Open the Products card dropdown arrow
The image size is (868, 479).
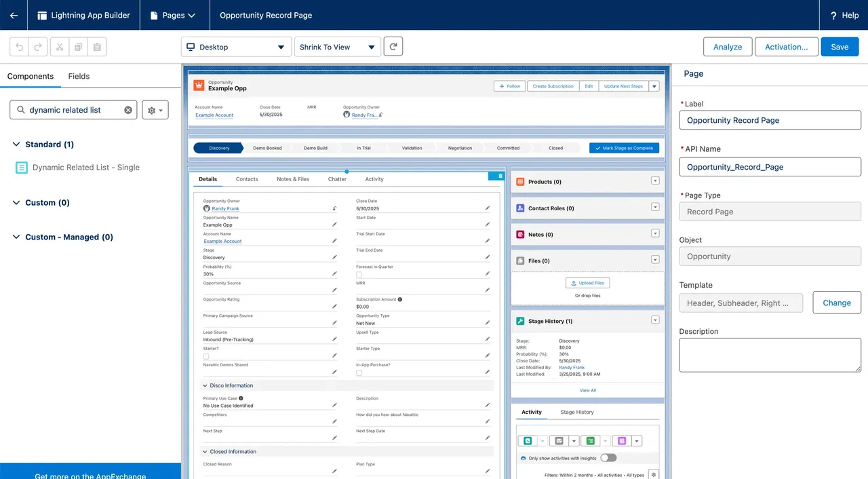(655, 180)
